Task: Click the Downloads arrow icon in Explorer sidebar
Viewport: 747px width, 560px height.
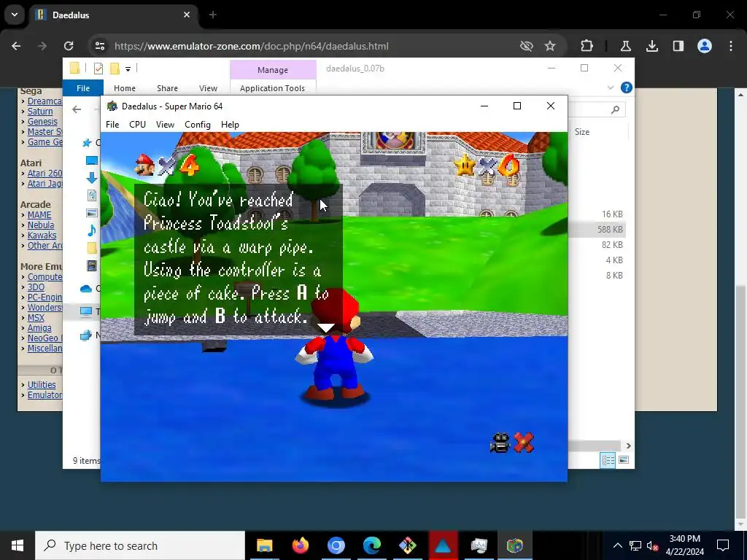Action: (92, 178)
